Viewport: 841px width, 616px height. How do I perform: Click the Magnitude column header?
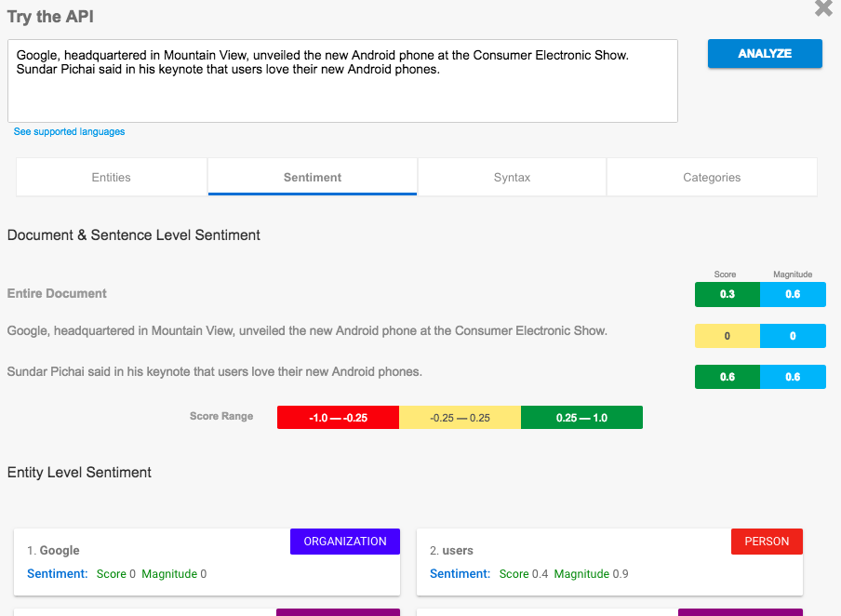(793, 275)
